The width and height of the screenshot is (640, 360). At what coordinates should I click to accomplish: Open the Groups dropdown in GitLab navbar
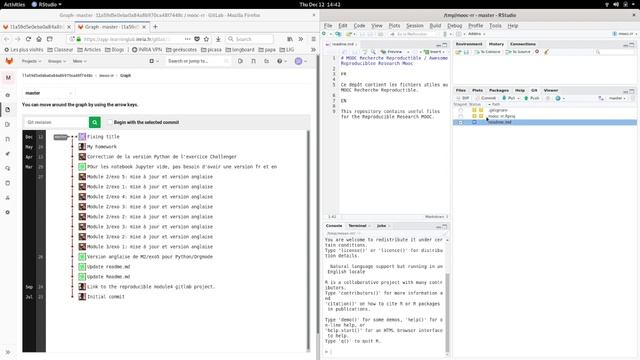coord(57,61)
